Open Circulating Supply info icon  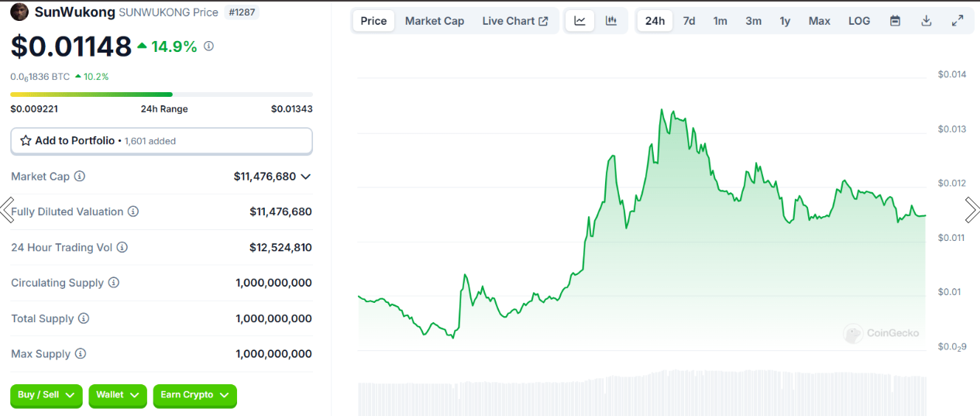[x=114, y=283]
